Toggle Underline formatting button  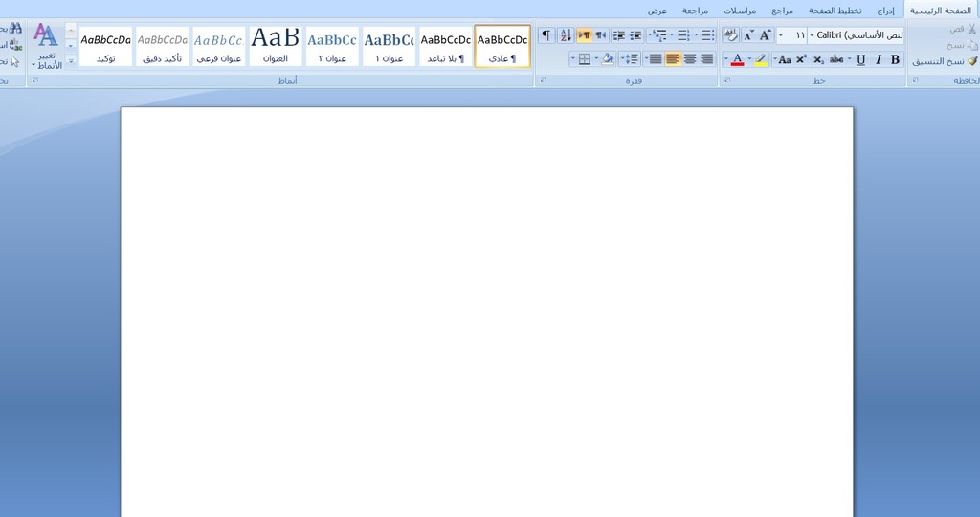860,59
